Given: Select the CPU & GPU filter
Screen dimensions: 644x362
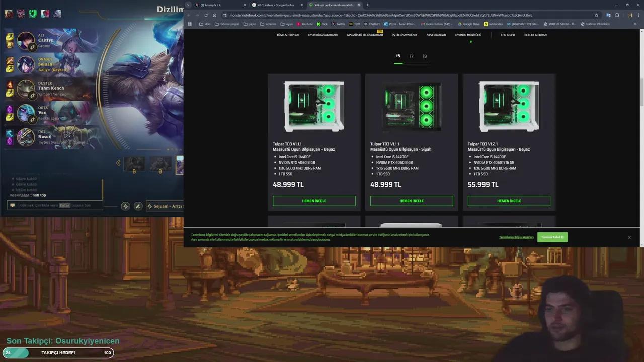Looking at the screenshot, I should [x=508, y=35].
